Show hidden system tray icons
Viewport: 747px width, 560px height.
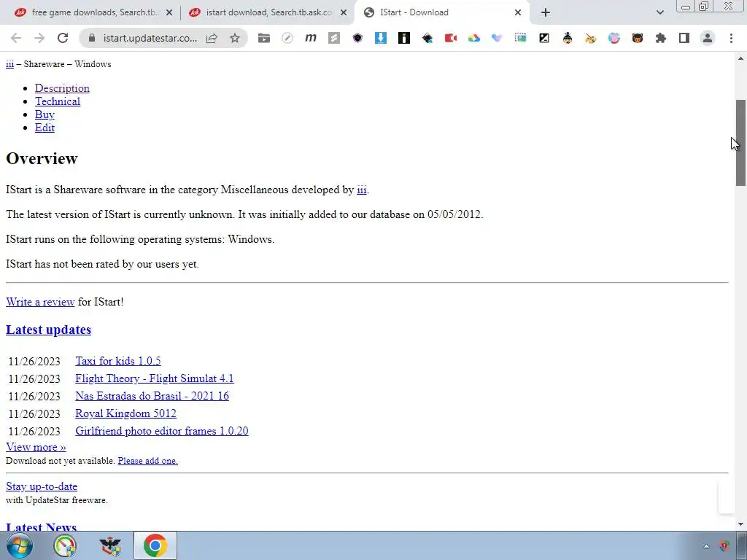[x=706, y=546]
